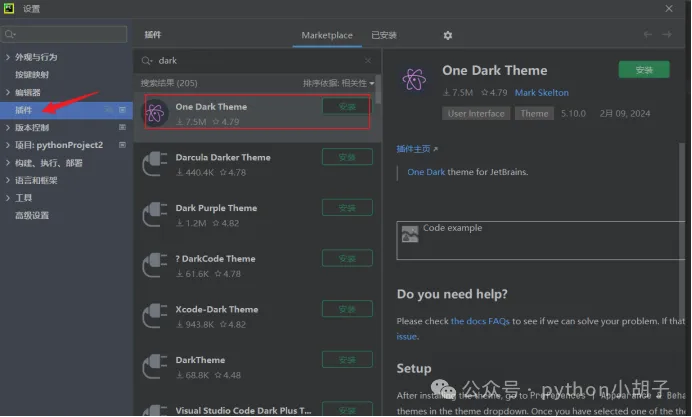This screenshot has height=417, width=692.
Task: Click the Dark Purple Theme plug icon
Action: pyautogui.click(x=155, y=214)
